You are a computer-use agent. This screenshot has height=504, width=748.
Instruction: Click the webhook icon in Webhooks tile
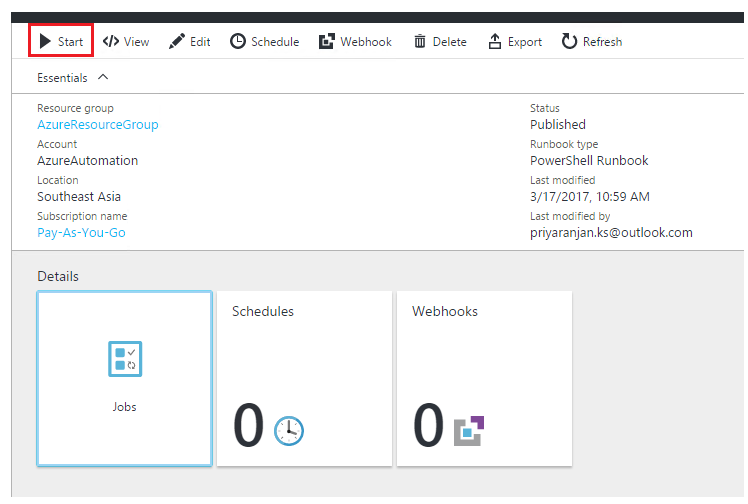click(x=469, y=431)
